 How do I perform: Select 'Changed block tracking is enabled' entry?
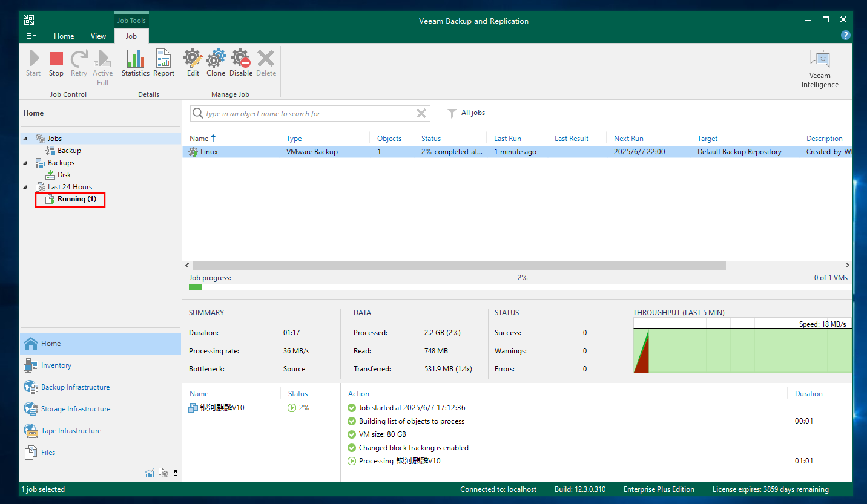pyautogui.click(x=414, y=448)
